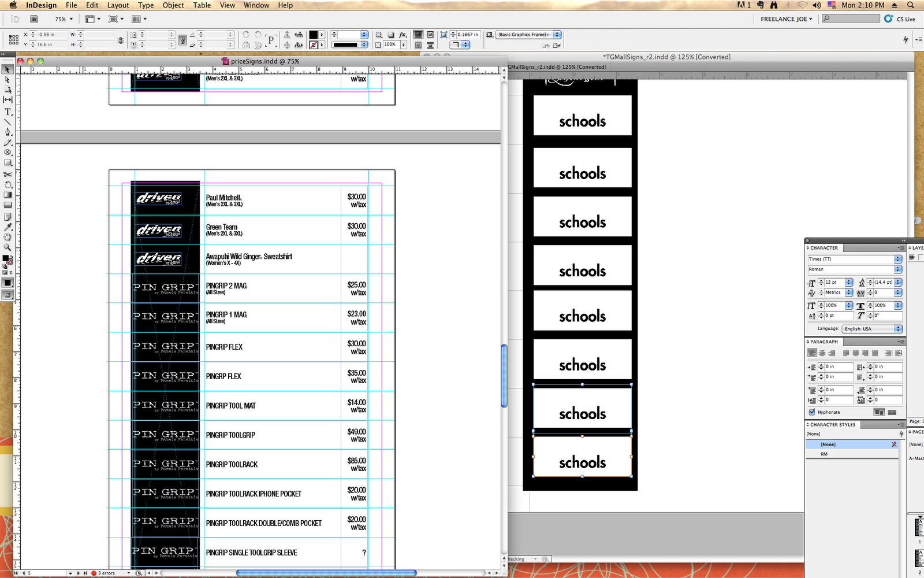Open the Language English: USA dropdown
This screenshot has width=924, height=578.
[872, 329]
